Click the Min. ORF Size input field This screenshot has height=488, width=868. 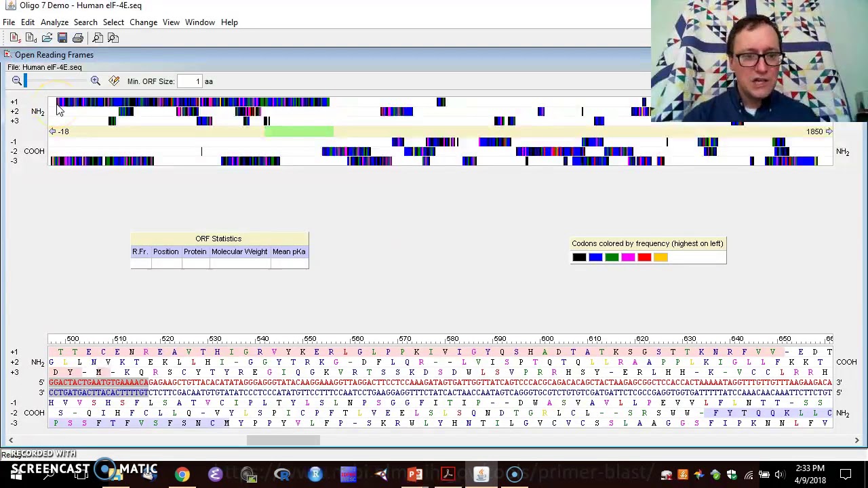coord(189,81)
